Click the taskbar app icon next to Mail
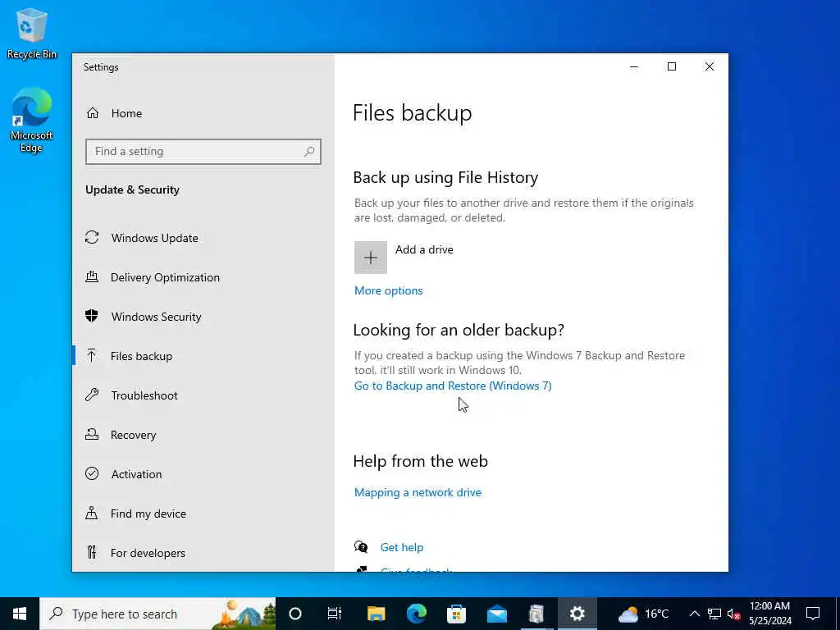The height and width of the screenshot is (630, 840). click(536, 614)
